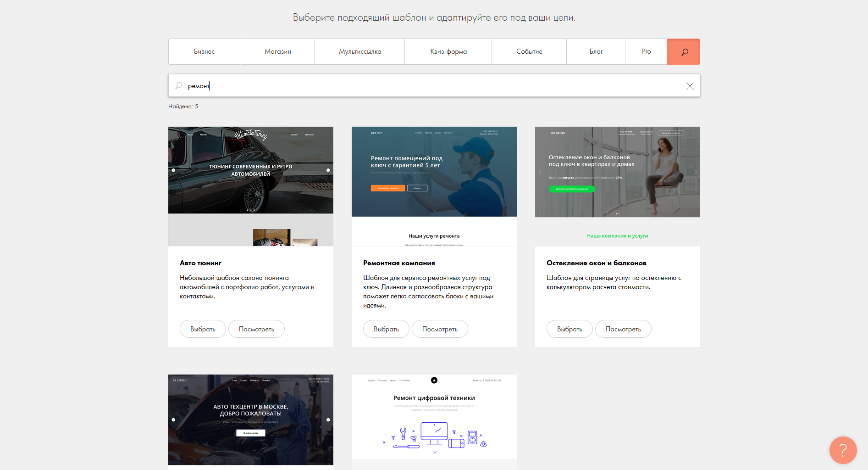
Task: Switch to the Бизнес category tab
Action: pos(204,52)
